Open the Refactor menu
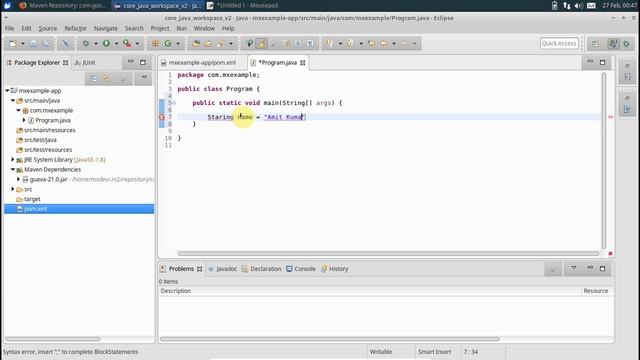This screenshot has width=640, height=360. point(76,28)
